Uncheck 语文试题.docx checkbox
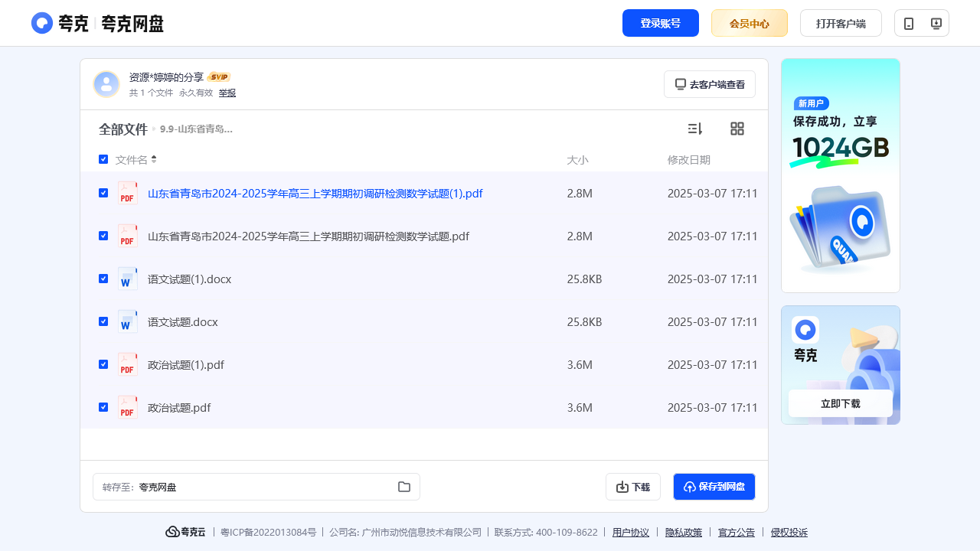The height and width of the screenshot is (551, 980). 103,321
